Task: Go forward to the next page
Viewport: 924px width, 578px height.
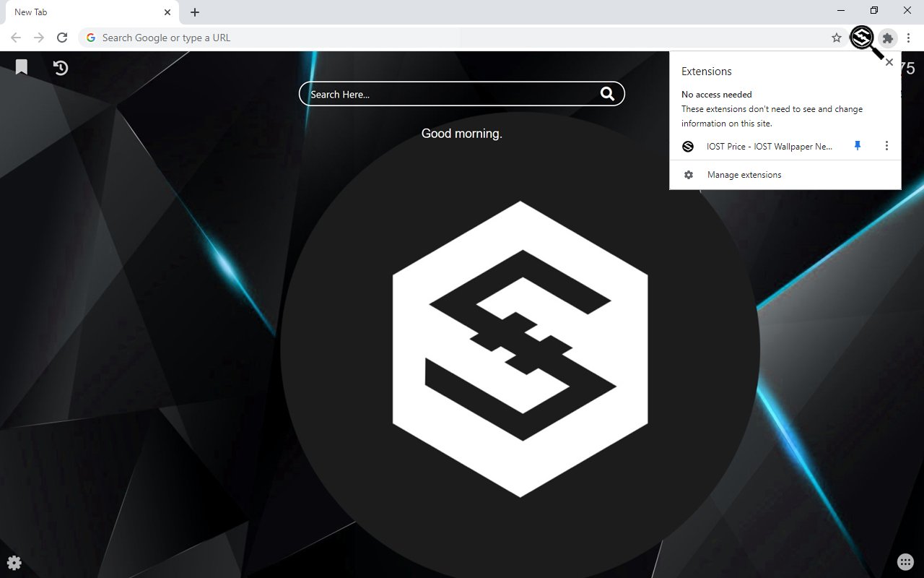Action: click(39, 38)
